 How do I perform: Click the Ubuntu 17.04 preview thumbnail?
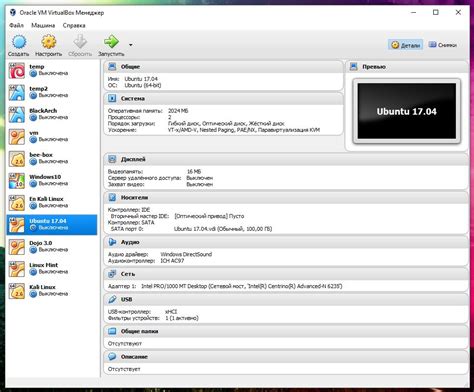407,111
